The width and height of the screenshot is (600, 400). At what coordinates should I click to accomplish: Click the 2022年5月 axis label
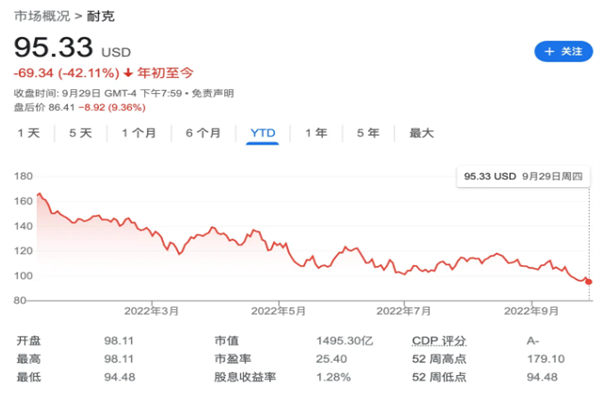278,311
